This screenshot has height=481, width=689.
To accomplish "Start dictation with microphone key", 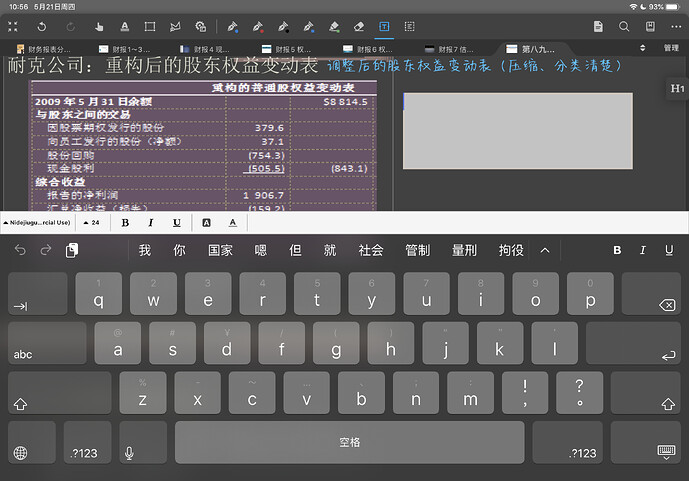I will [x=143, y=442].
